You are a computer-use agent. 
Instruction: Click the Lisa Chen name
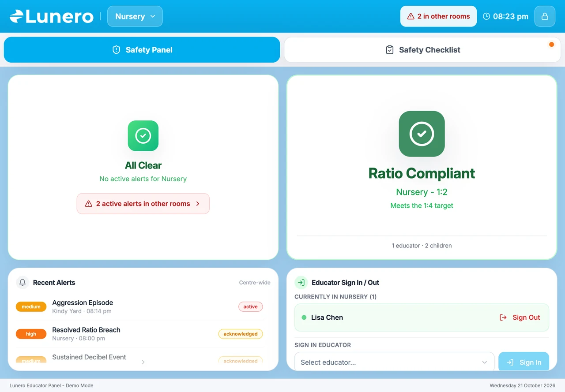pos(327,317)
